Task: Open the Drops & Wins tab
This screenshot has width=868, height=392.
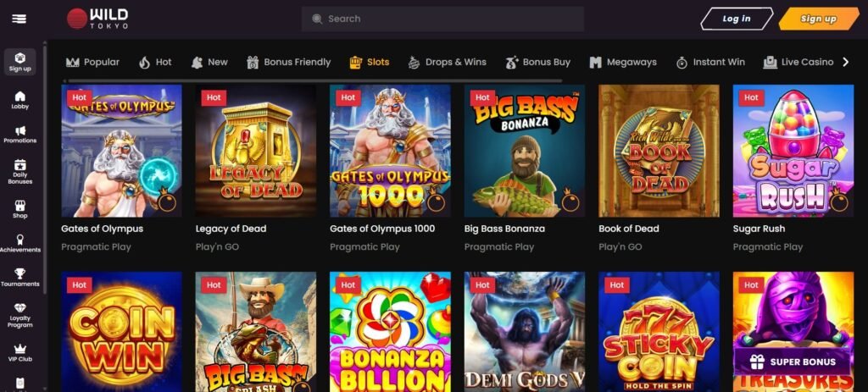Action: 447,62
